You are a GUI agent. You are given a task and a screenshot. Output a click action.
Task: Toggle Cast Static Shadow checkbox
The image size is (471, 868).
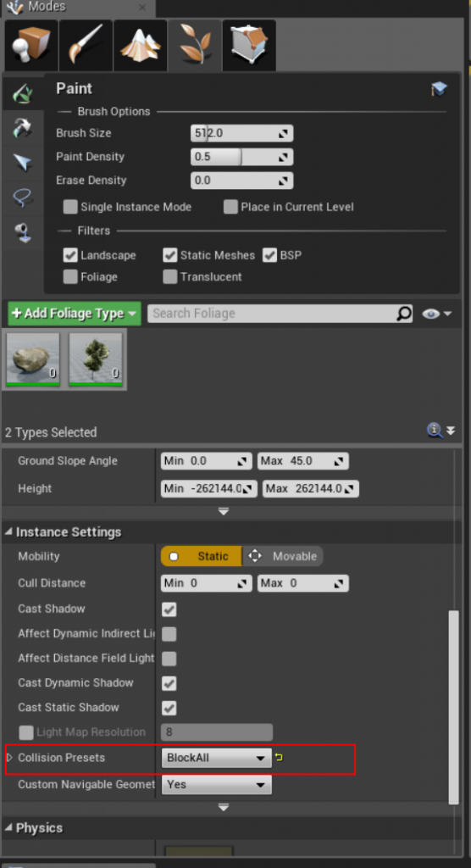coord(169,708)
